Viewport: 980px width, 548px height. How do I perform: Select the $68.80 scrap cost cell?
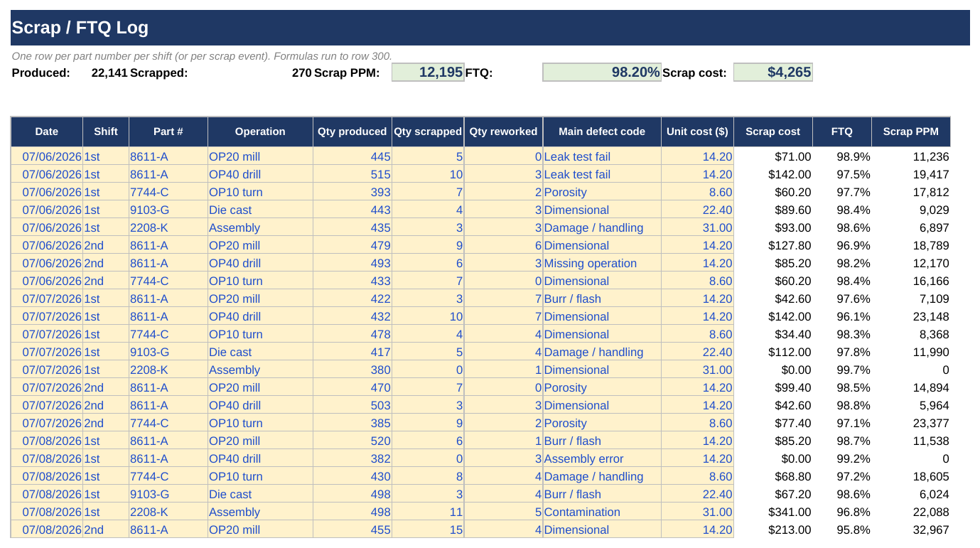click(x=772, y=476)
